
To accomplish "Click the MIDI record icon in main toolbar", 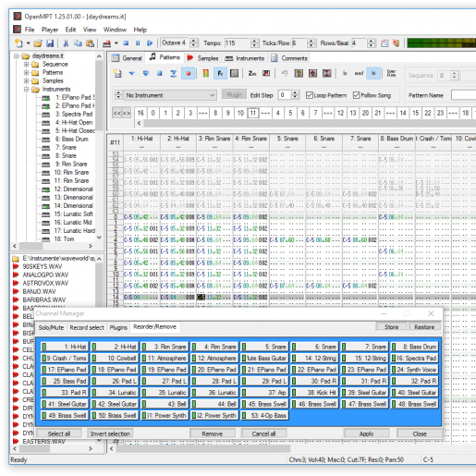I will (x=106, y=43).
